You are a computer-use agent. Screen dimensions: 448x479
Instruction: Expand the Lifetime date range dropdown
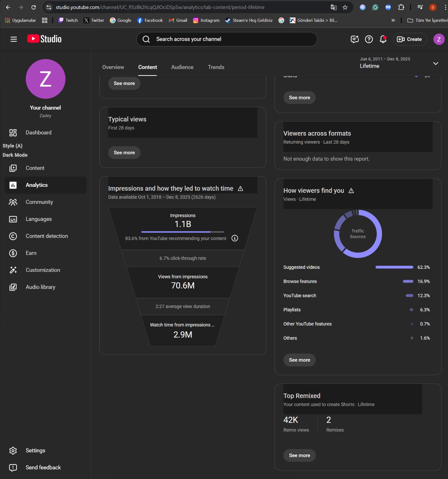tap(435, 63)
